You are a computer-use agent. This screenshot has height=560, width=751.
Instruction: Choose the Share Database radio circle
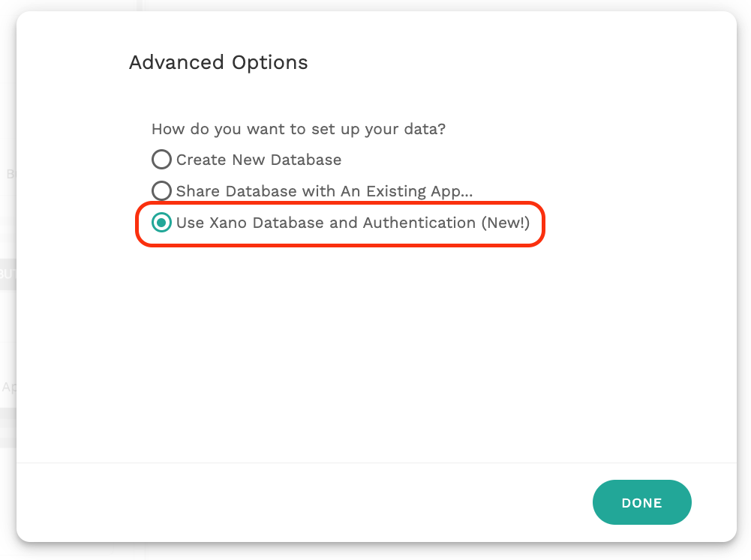(x=161, y=191)
